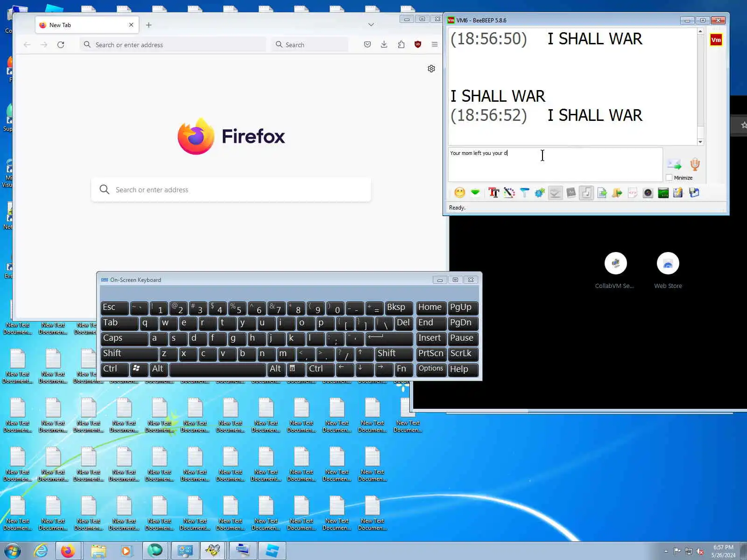Toggle Fn key on On-Screen Keyboard

(x=403, y=369)
